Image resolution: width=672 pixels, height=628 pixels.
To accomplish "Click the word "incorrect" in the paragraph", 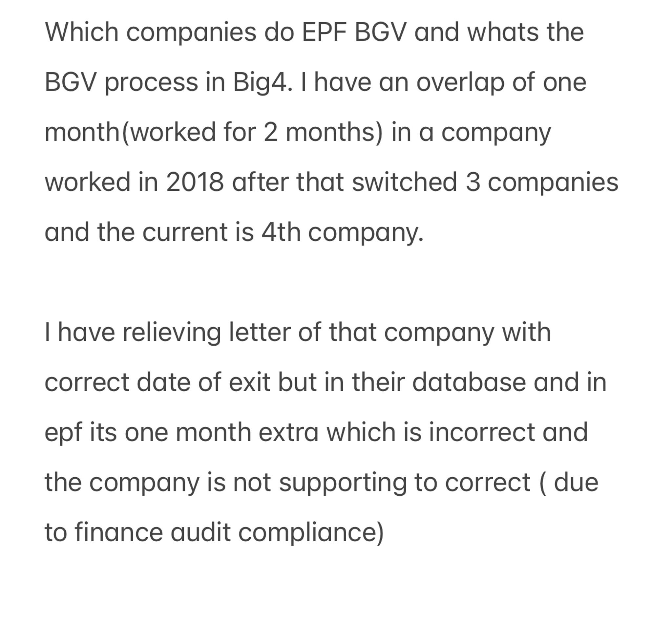I will click(482, 433).
